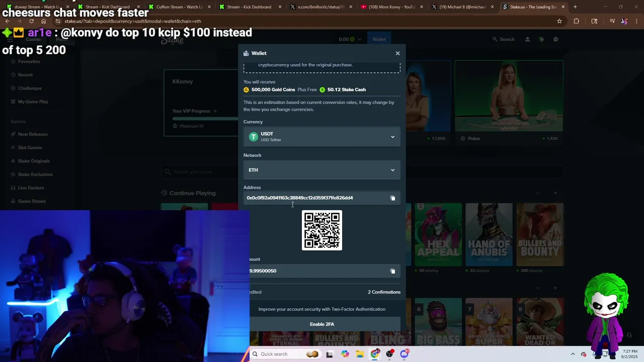The height and width of the screenshot is (362, 644).
Task: Open the Chrome three-dot menu
Action: [637, 21]
